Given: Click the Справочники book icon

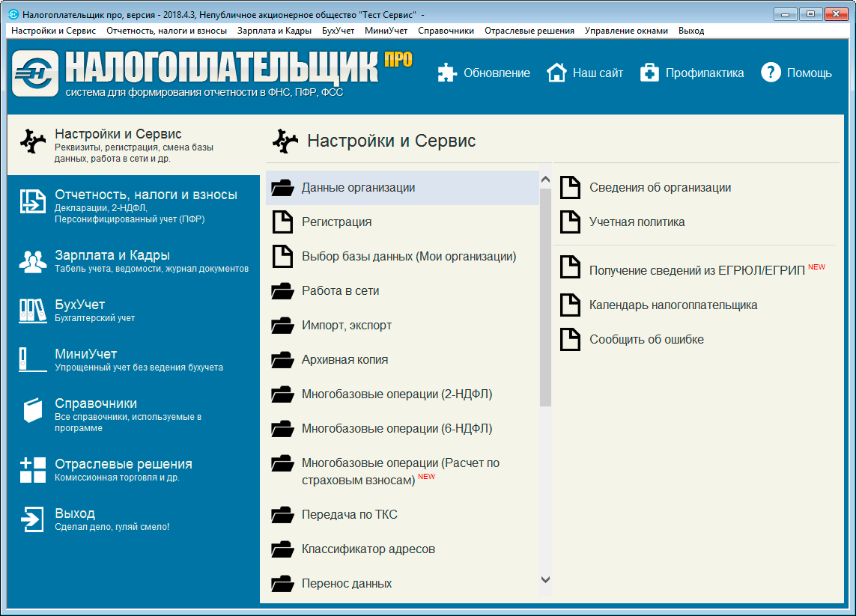Looking at the screenshot, I should point(33,410).
